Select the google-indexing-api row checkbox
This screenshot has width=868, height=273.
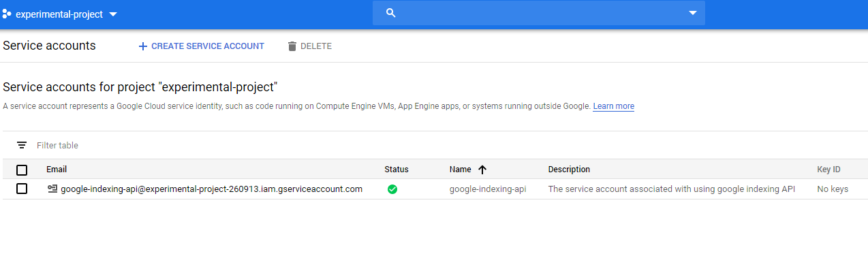click(x=22, y=189)
